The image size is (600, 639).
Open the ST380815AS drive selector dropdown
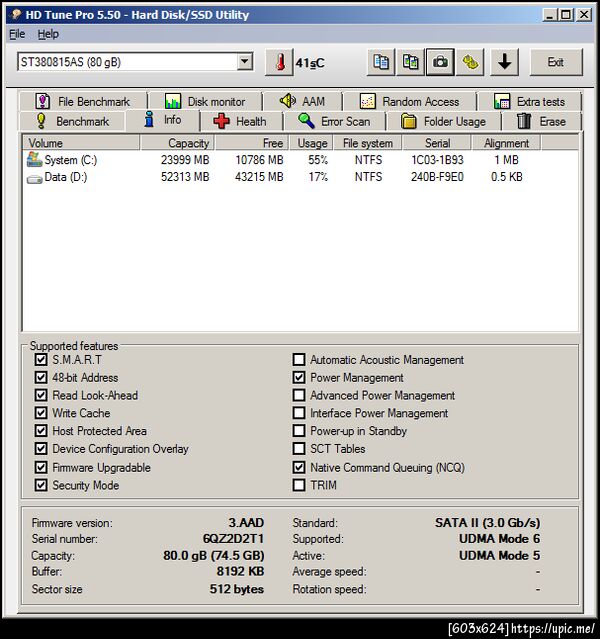click(x=245, y=62)
